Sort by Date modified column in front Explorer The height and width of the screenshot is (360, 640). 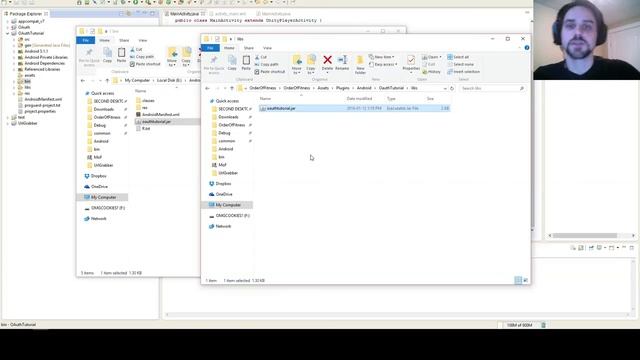pyautogui.click(x=359, y=99)
